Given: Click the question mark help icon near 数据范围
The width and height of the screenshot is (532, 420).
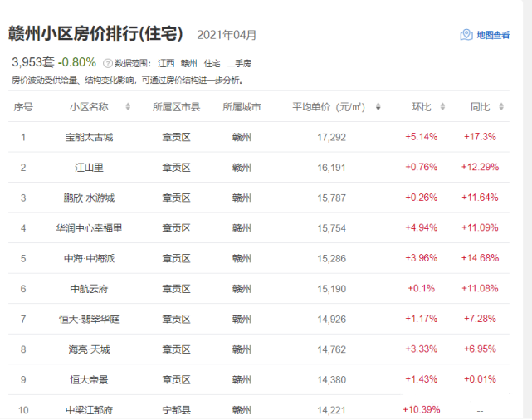Looking at the screenshot, I should point(108,63).
